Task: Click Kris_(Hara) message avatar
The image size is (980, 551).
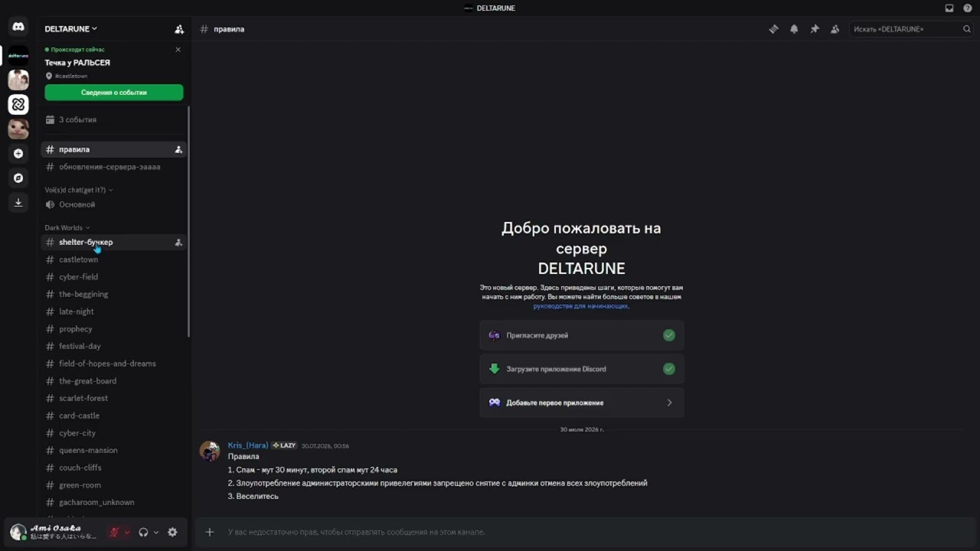Action: click(210, 451)
